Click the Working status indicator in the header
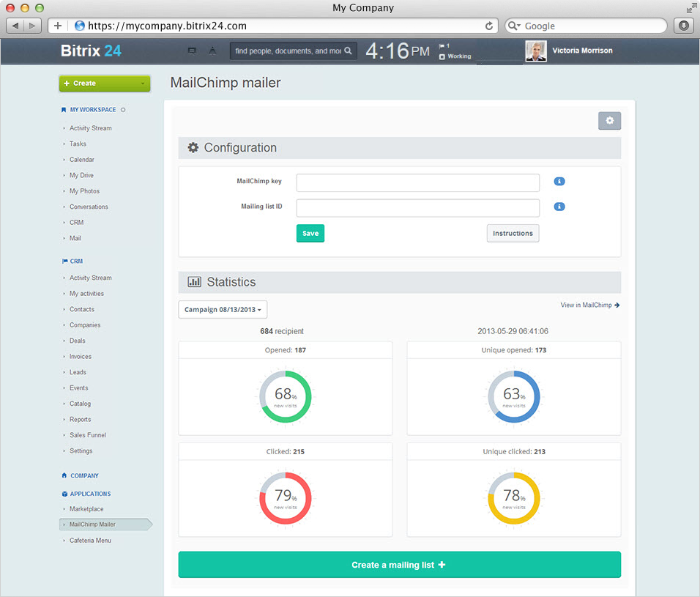 pos(458,56)
